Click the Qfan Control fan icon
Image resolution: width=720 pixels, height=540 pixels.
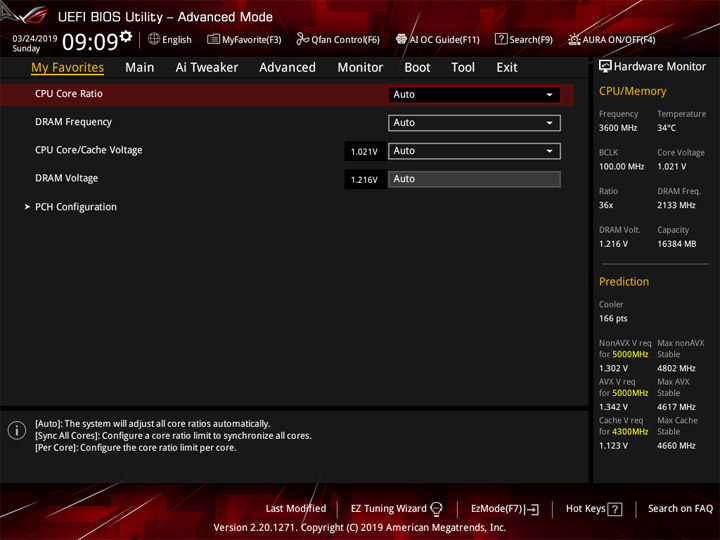tap(302, 39)
